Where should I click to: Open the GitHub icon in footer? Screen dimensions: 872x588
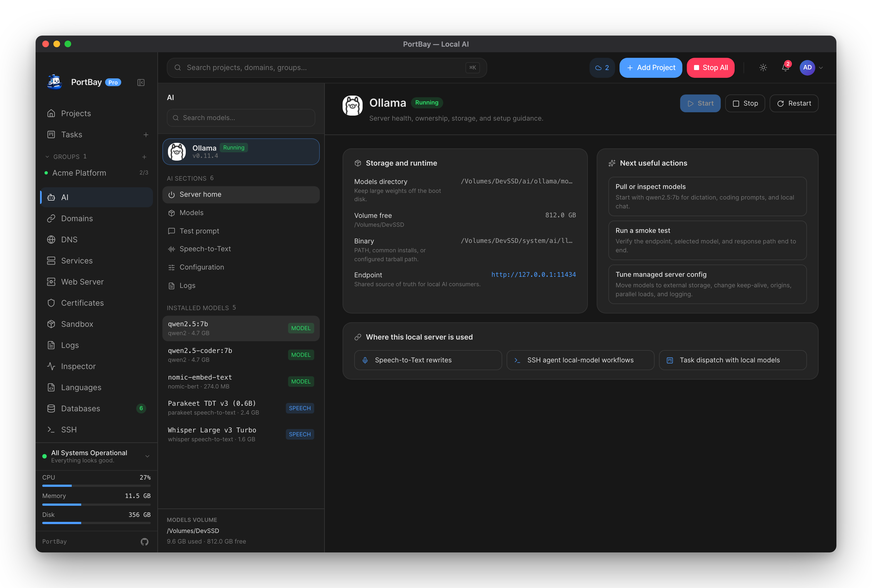(145, 542)
